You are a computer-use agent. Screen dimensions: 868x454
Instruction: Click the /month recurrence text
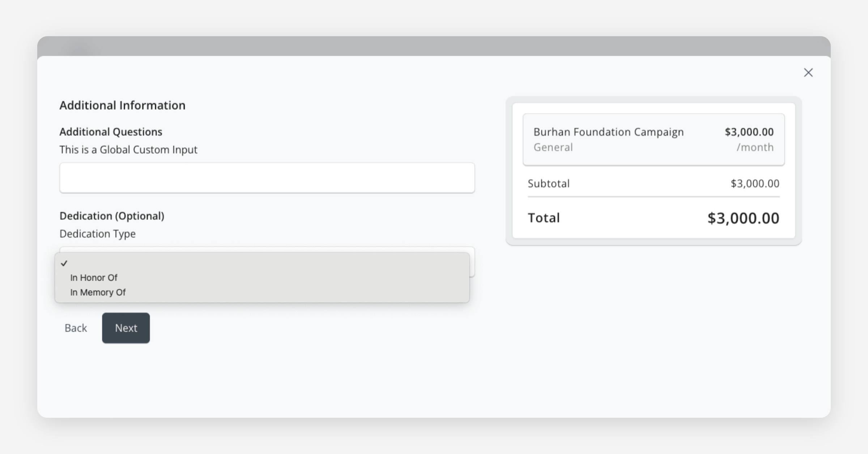point(755,147)
